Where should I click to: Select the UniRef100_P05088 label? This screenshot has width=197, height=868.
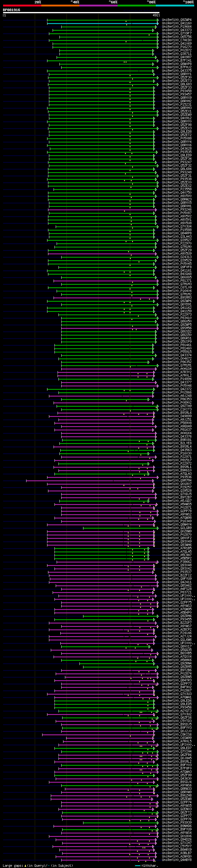(177, 139)
